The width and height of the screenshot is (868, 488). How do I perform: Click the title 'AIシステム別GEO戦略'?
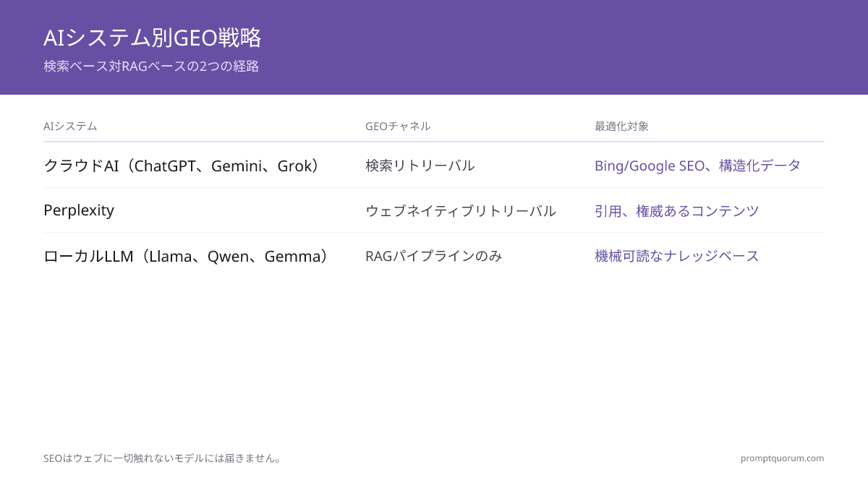tap(152, 38)
